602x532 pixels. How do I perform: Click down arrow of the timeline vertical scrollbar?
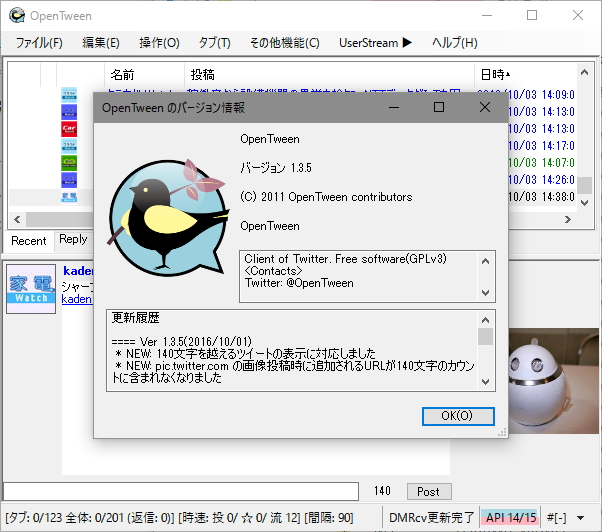(x=584, y=203)
